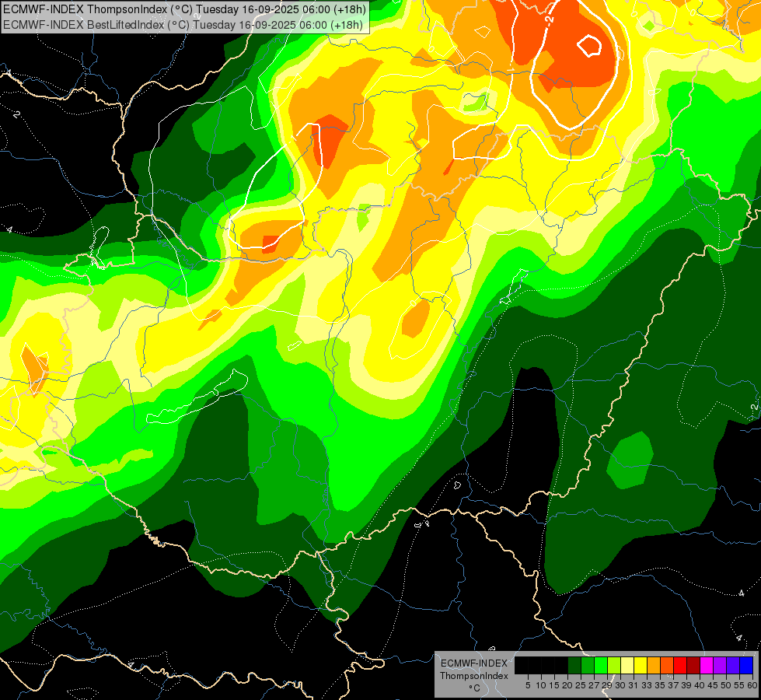Click the -2 contour label on the map
Image resolution: width=761 pixels, height=700 pixels.
549,19
